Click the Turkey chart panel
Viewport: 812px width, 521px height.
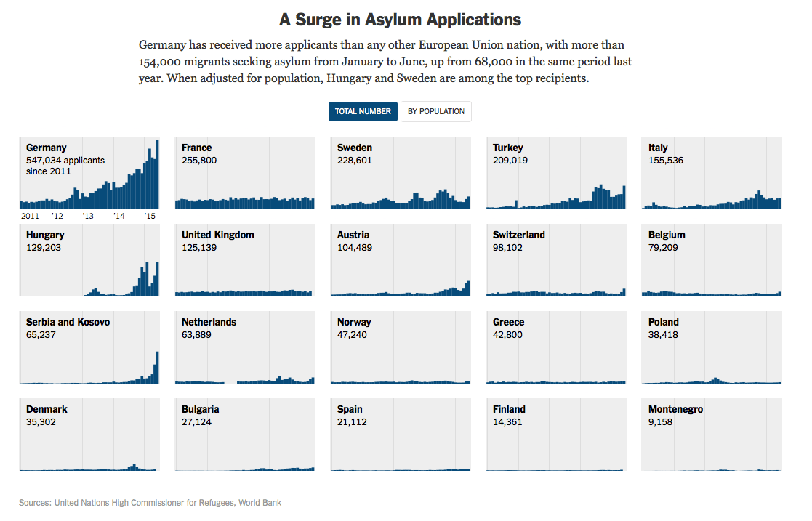click(x=556, y=173)
